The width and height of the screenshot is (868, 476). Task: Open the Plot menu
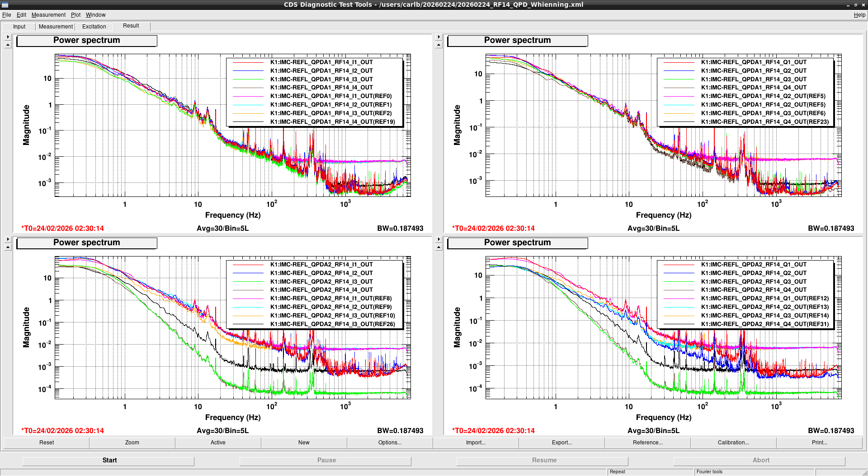click(75, 15)
